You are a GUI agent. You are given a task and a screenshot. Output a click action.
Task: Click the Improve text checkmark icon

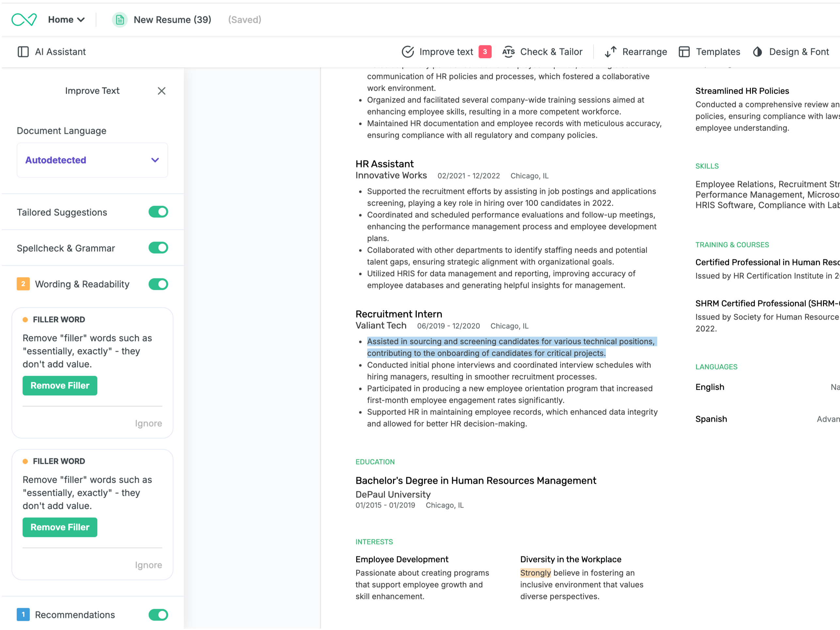(x=408, y=52)
